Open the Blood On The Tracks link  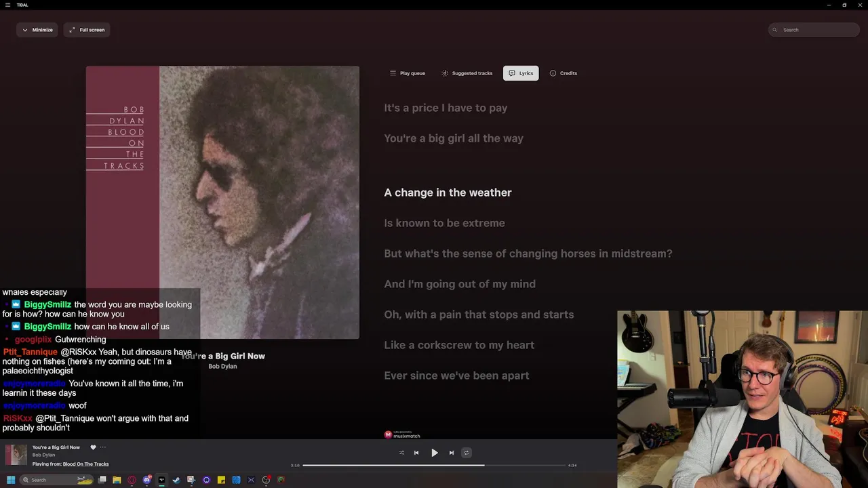click(85, 464)
